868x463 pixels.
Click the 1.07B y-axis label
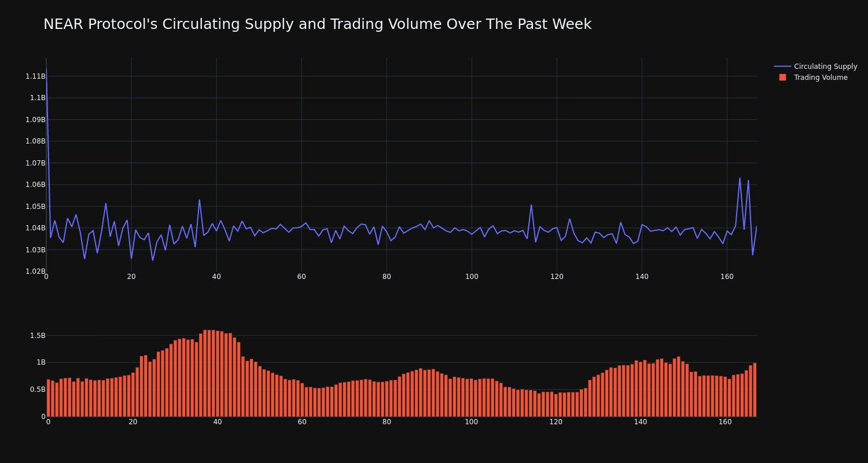(x=35, y=163)
